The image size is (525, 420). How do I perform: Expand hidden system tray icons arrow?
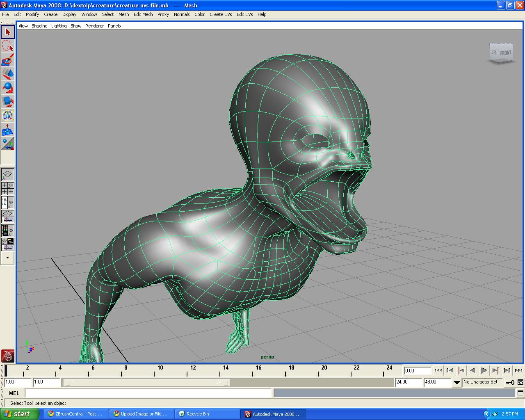pyautogui.click(x=486, y=414)
